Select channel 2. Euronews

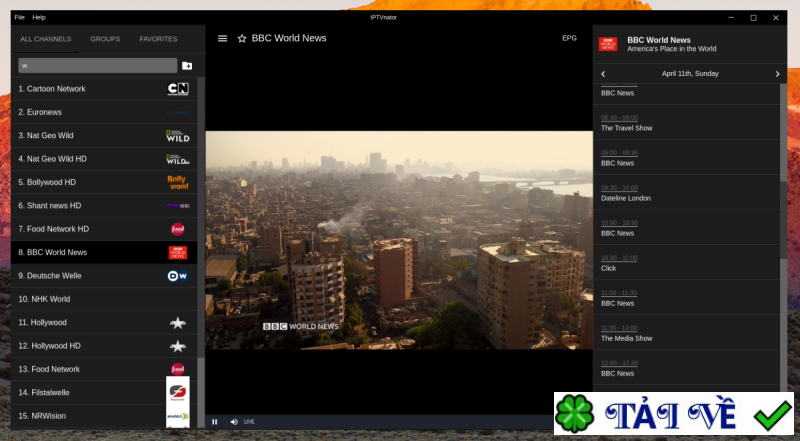tap(104, 112)
